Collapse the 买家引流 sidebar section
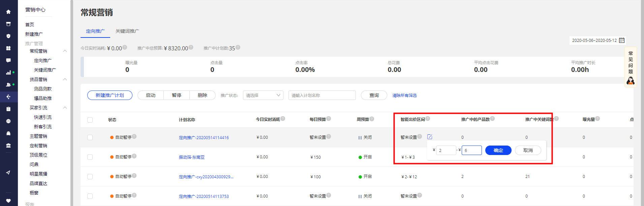The height and width of the screenshot is (206, 644). [x=65, y=108]
